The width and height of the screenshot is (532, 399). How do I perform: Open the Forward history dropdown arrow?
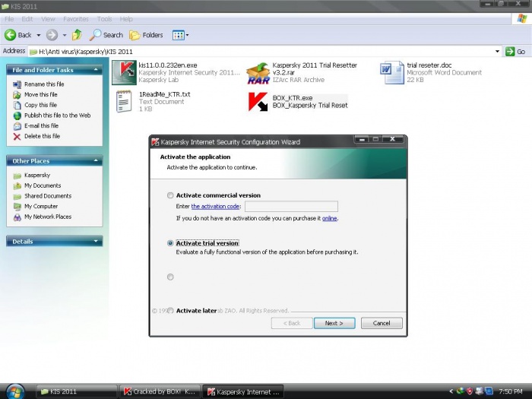click(x=64, y=35)
